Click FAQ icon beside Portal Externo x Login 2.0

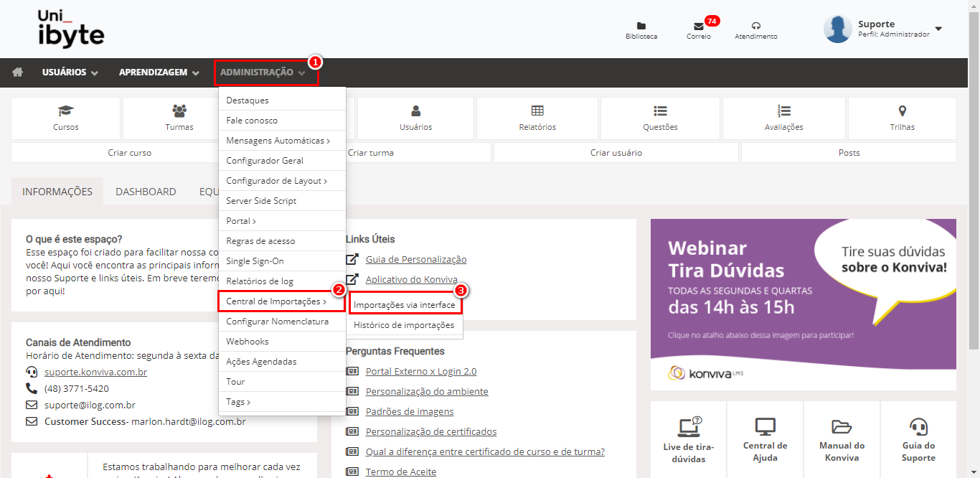tap(352, 371)
